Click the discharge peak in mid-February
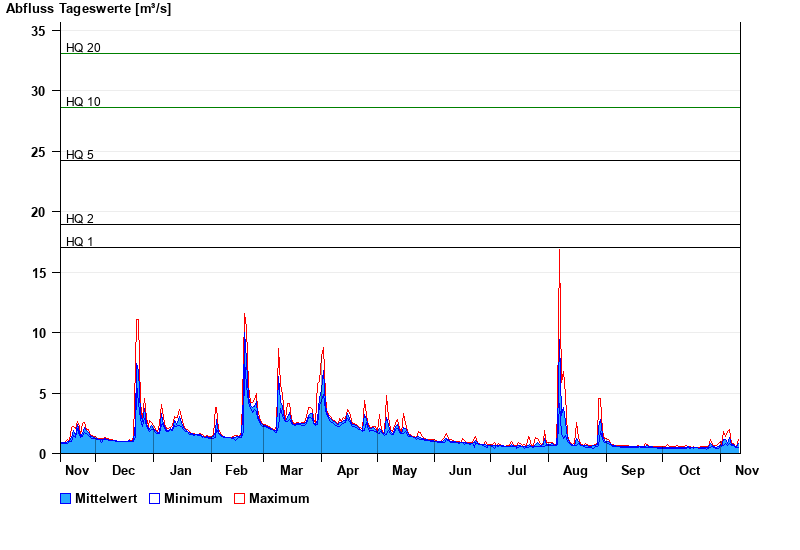Image resolution: width=800 pixels, height=550 pixels. [x=244, y=315]
